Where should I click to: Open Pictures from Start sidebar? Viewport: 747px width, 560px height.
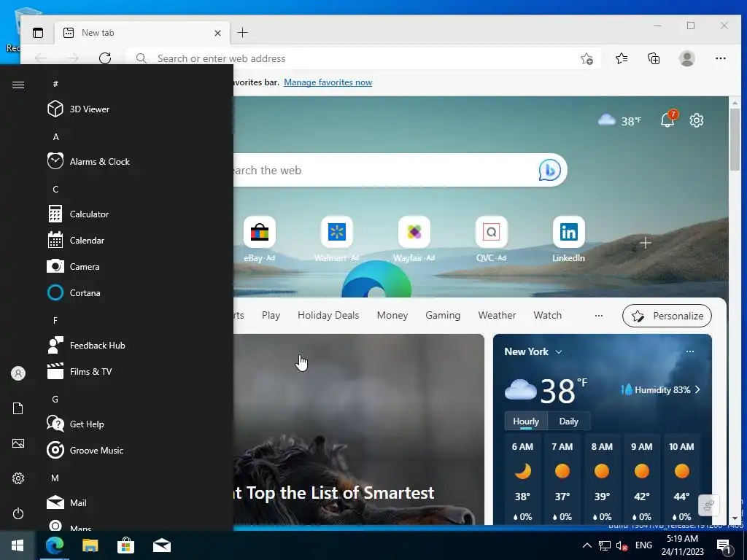[18, 443]
